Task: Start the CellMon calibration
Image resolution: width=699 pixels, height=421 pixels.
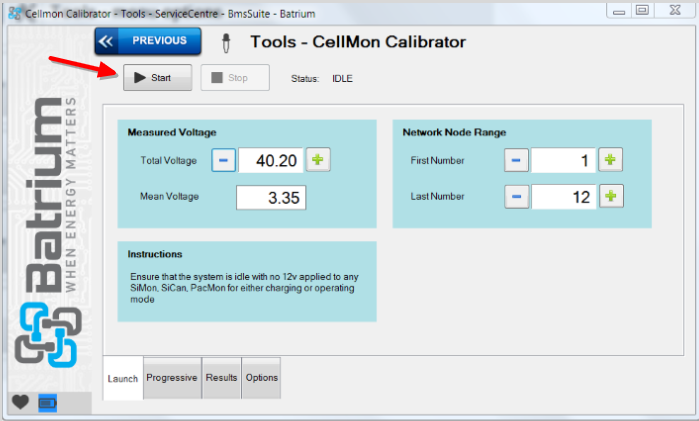Action: 157,78
